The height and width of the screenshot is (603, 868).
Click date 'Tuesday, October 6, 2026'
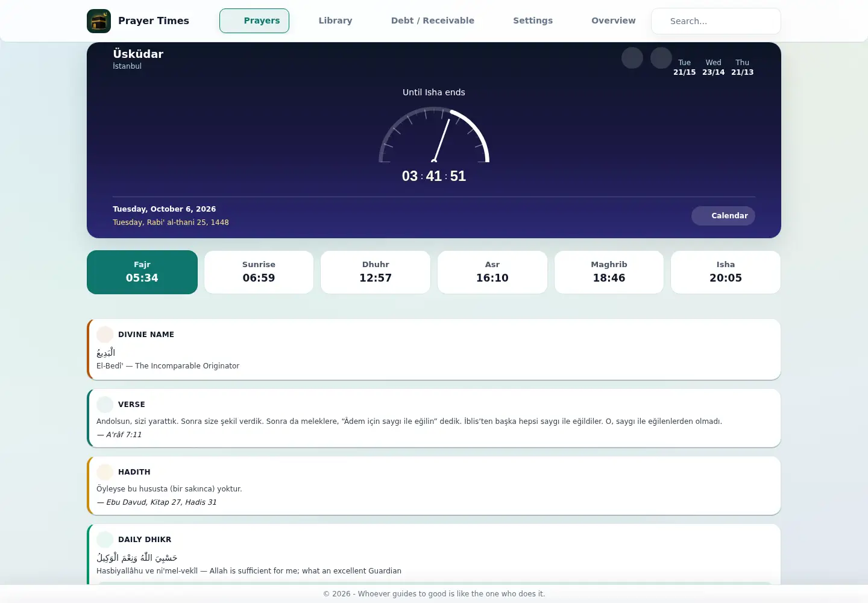coord(164,209)
